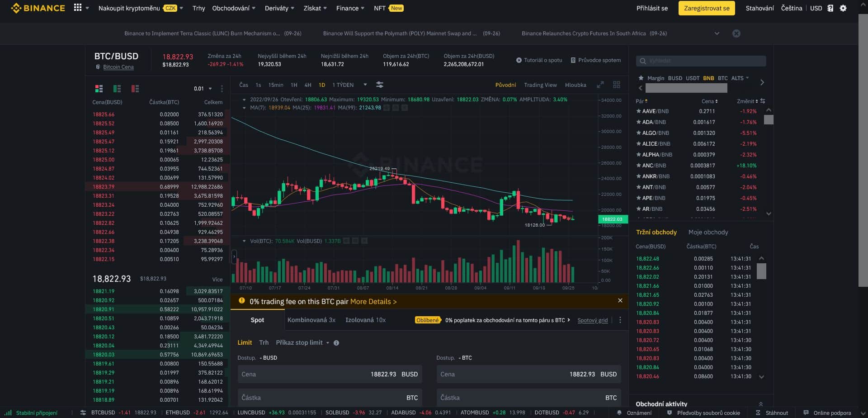Open Čeština language selector
Viewport: 868px width, 418px height.
(x=791, y=8)
